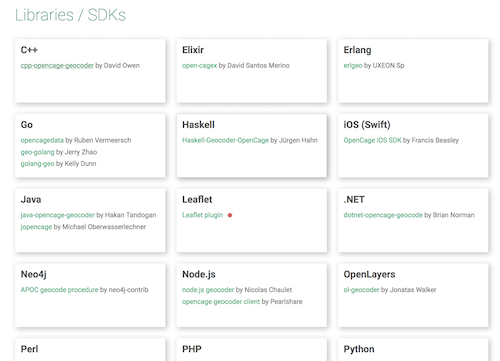Click author text 'by Jürgen Hahn'

click(294, 140)
